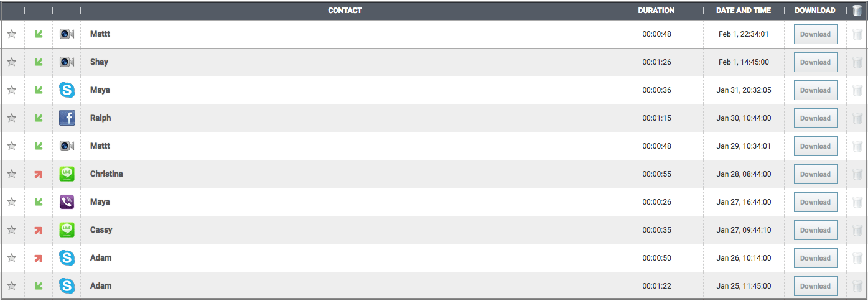868x301 pixels.
Task: Click the FaceTime camera icon for Shay
Action: tap(67, 62)
